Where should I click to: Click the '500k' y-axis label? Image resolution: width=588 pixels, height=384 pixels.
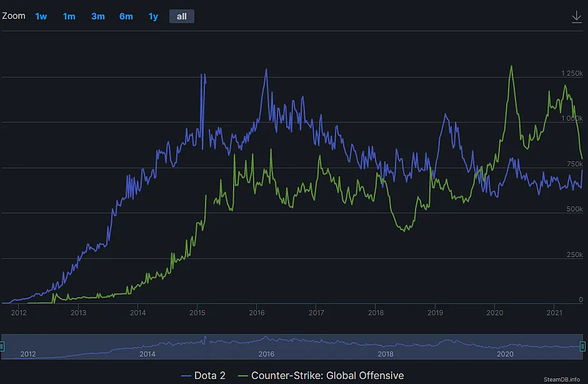(x=575, y=209)
